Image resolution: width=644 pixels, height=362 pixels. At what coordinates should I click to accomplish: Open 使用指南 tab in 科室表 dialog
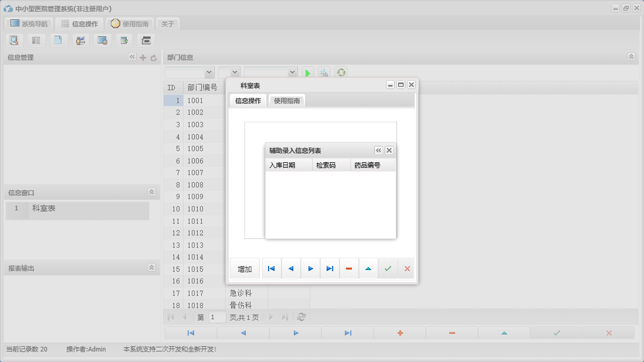287,101
